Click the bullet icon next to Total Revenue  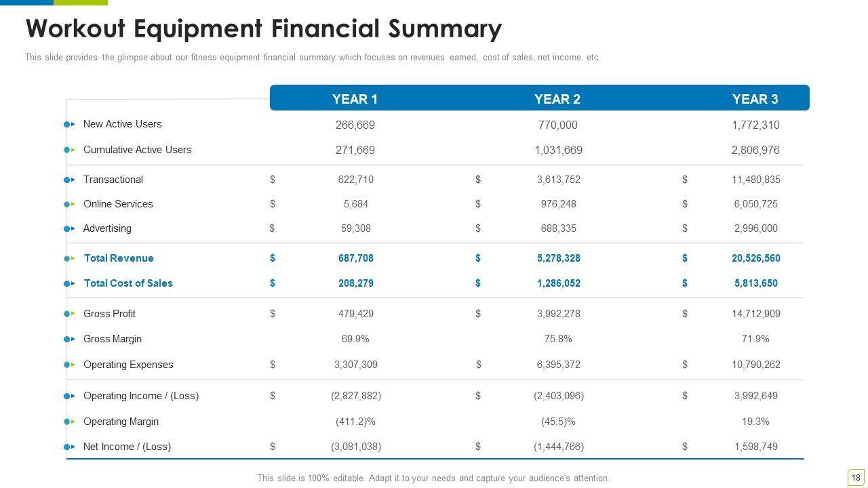tap(69, 258)
